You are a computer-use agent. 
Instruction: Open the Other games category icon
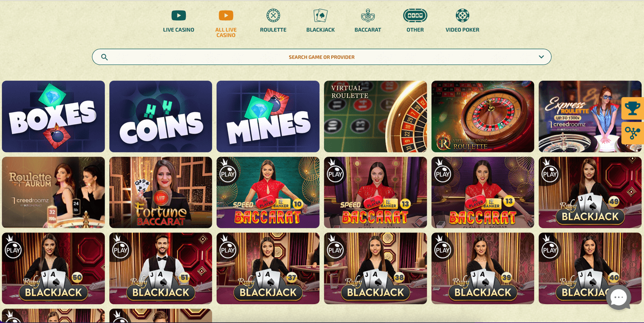(x=415, y=15)
